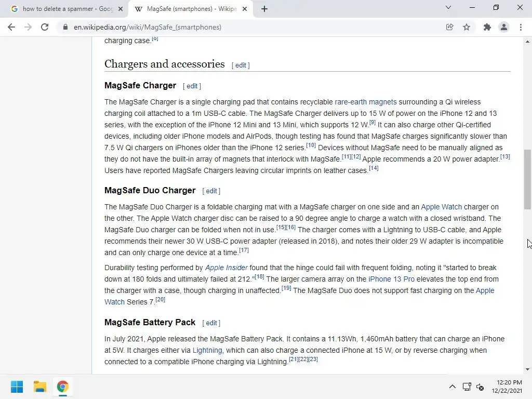Open citation [10] reference
Viewport: 532px width, 399px height.
[x=311, y=145]
